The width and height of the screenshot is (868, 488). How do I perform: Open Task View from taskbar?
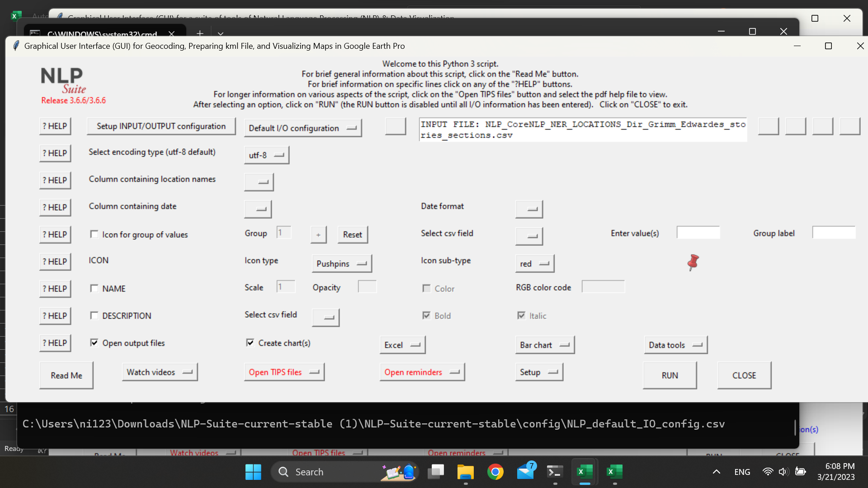coord(436,472)
